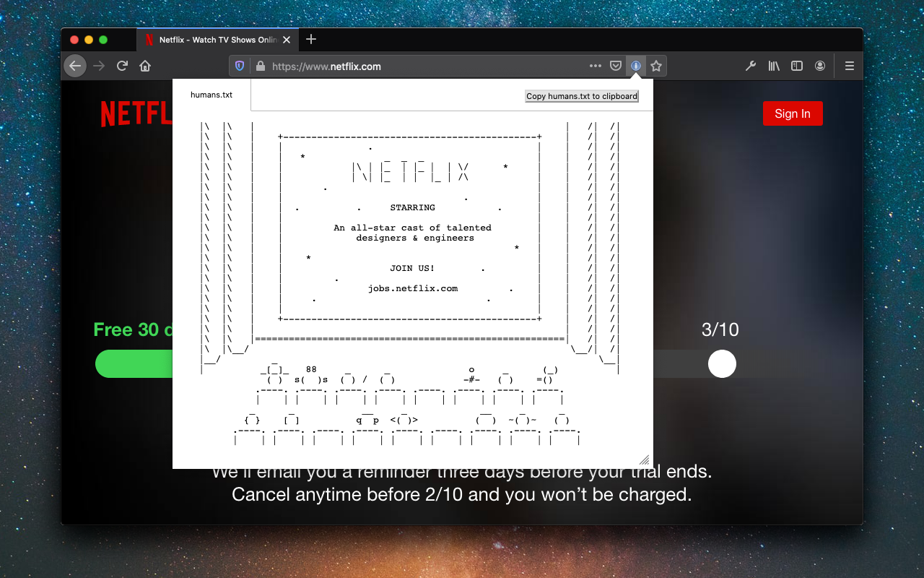Click the popup resize grip handle
The height and width of the screenshot is (578, 924).
tap(644, 460)
